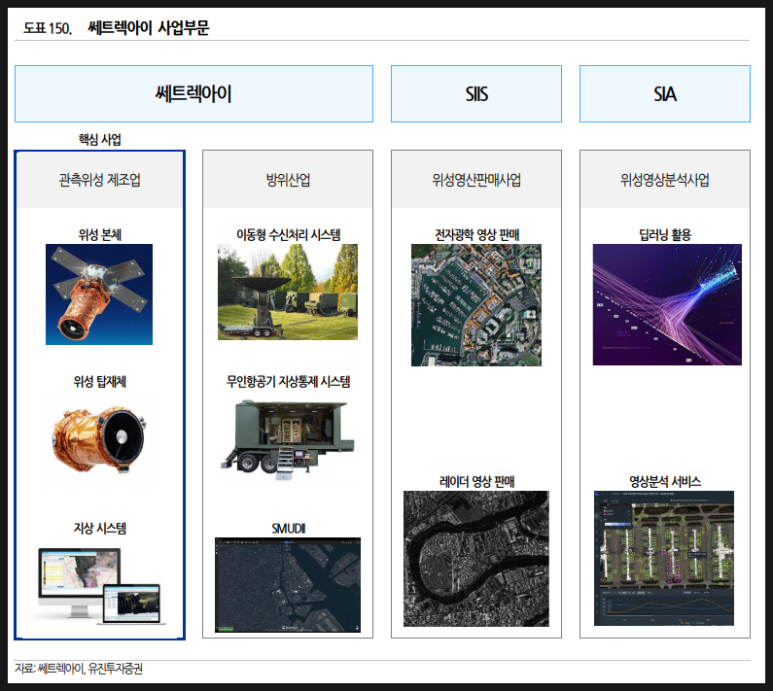Click the 쎄트렉아이 header box
This screenshot has width=773, height=691.
(x=194, y=94)
